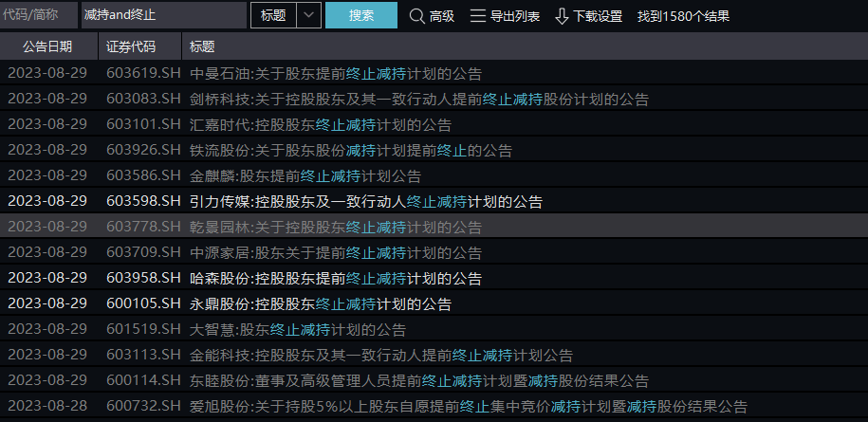Open the 中源家居 announcement title
Screen dimensions: 868x422
point(336,253)
